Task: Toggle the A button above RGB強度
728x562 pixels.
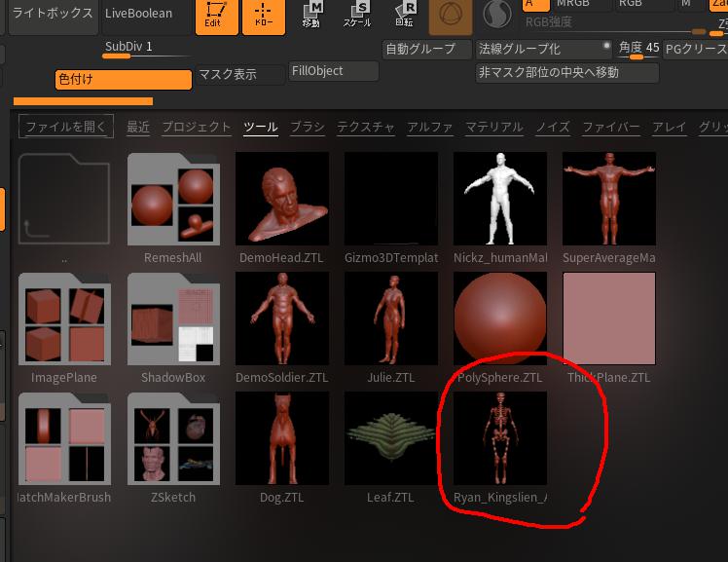Action: tap(536, 5)
